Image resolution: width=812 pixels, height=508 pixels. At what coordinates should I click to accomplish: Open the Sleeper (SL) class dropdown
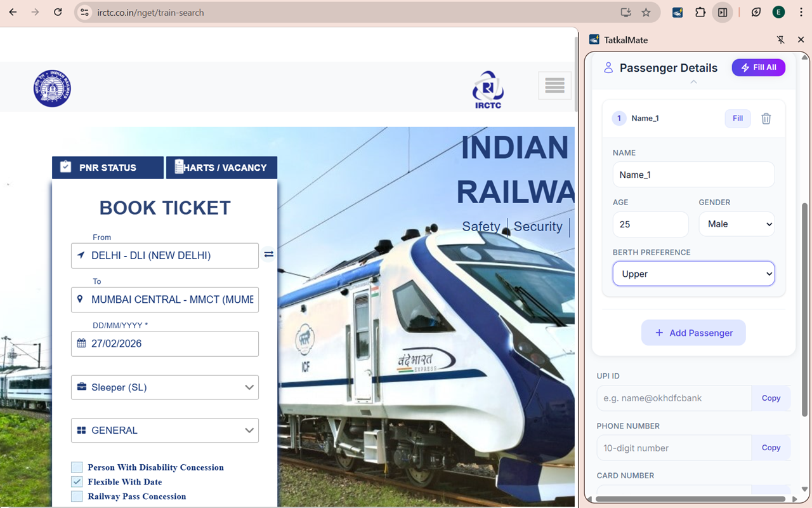pyautogui.click(x=165, y=387)
